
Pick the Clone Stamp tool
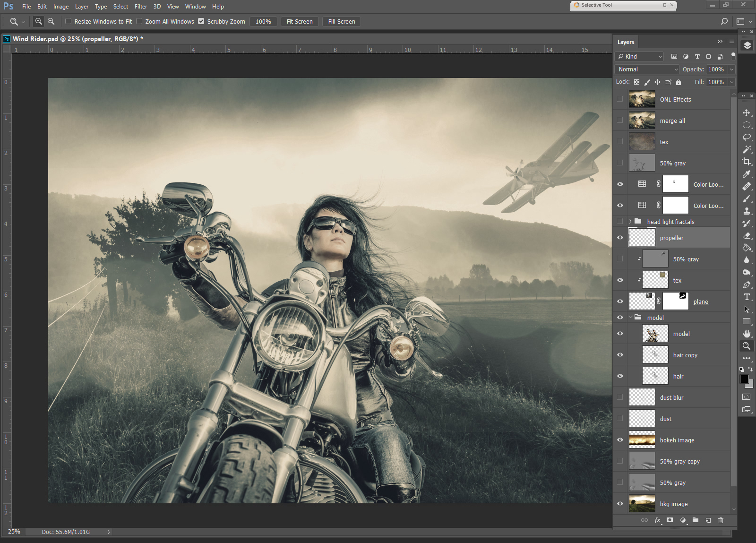(x=747, y=211)
